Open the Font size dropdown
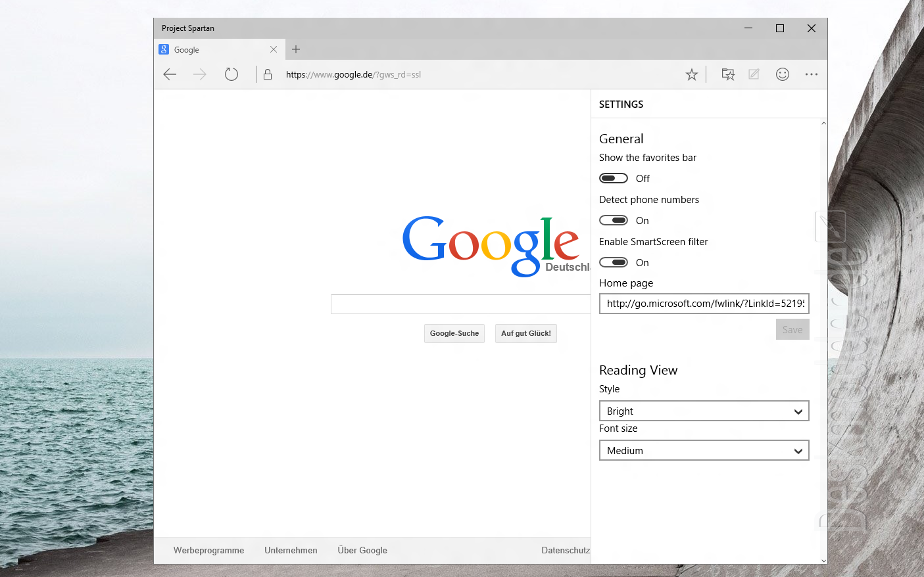This screenshot has width=924, height=577. 704,450
